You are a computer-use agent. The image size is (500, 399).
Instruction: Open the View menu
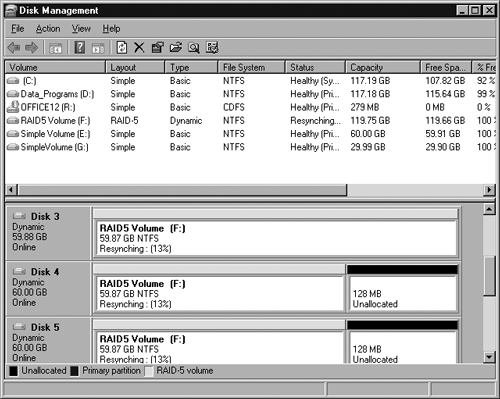[x=81, y=29]
